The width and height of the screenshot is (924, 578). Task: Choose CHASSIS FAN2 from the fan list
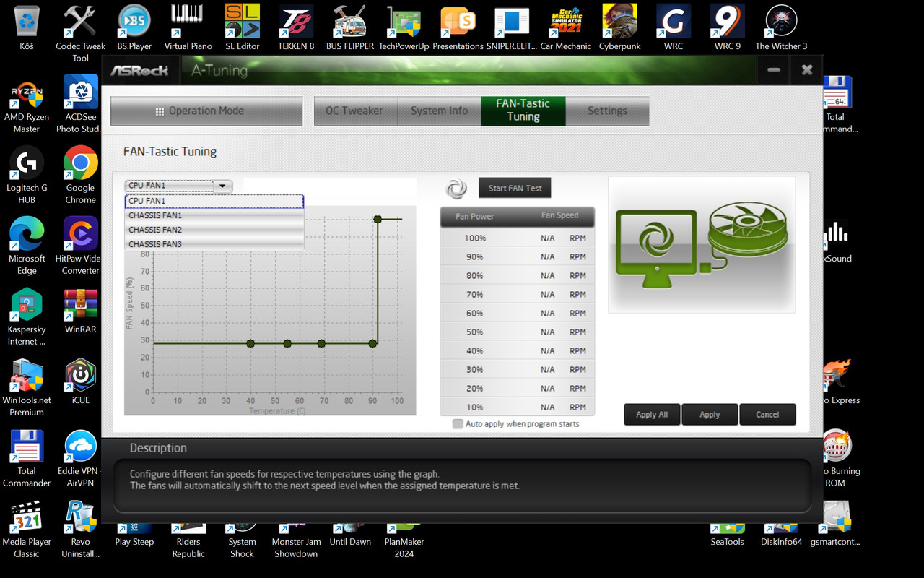click(x=214, y=230)
